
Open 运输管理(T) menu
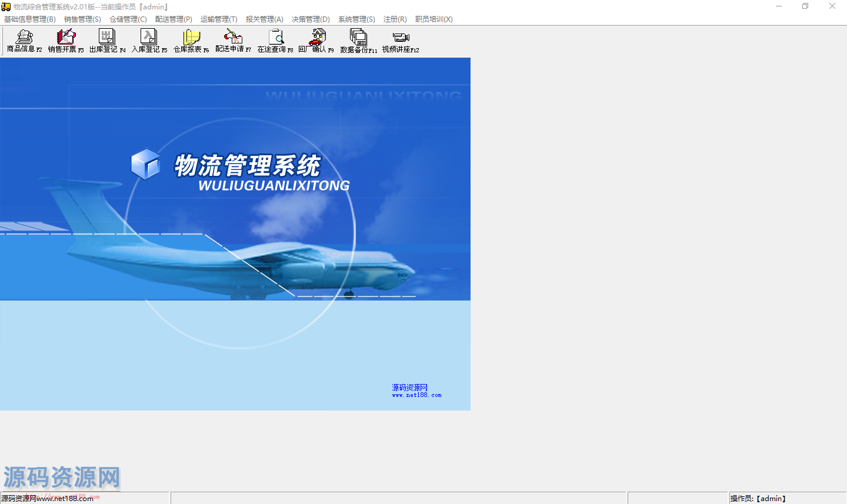click(x=219, y=19)
